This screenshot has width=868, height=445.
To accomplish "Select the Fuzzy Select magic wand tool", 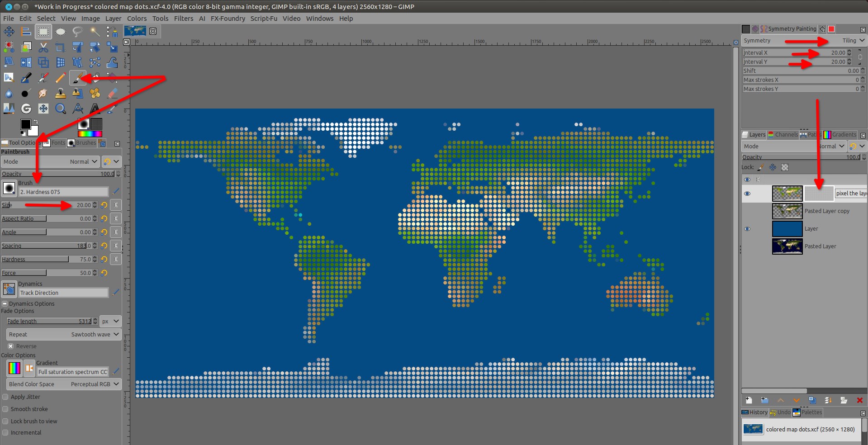I will tap(95, 32).
